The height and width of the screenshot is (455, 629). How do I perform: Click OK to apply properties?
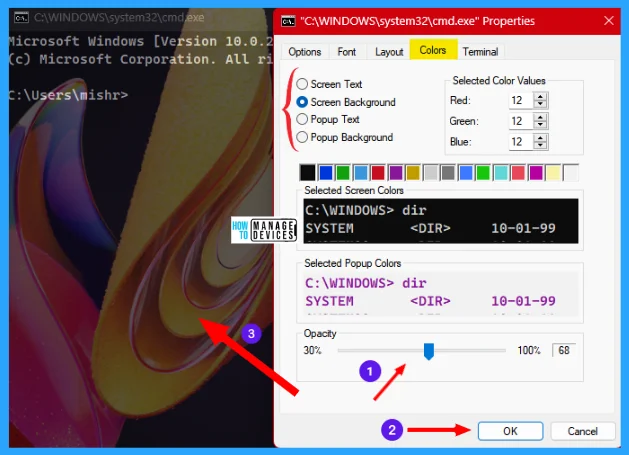(510, 431)
